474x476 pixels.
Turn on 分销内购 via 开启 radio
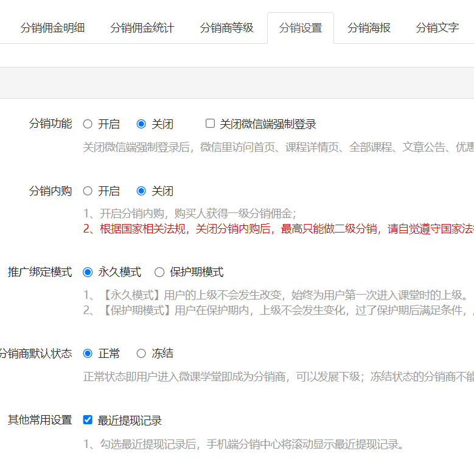(x=88, y=191)
